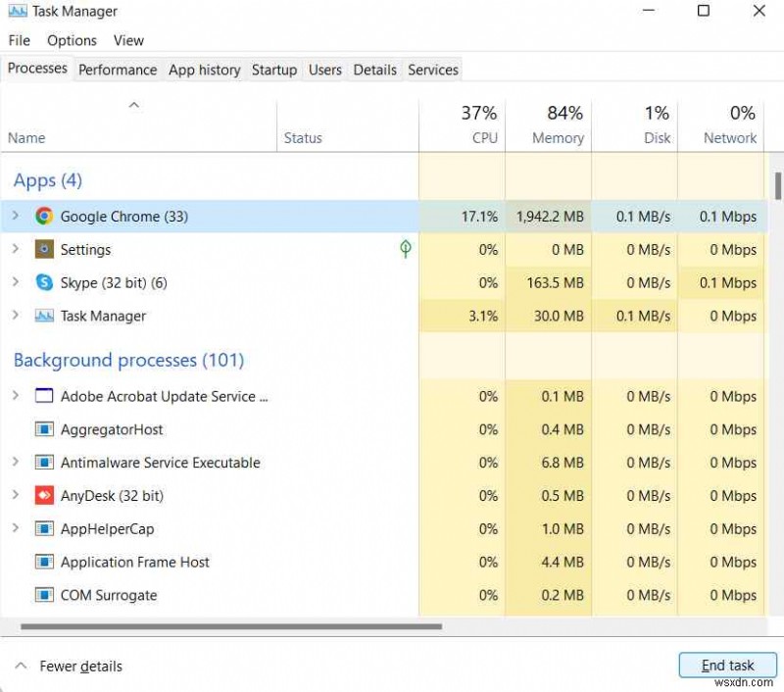Open the File menu
The image size is (784, 692).
click(19, 40)
